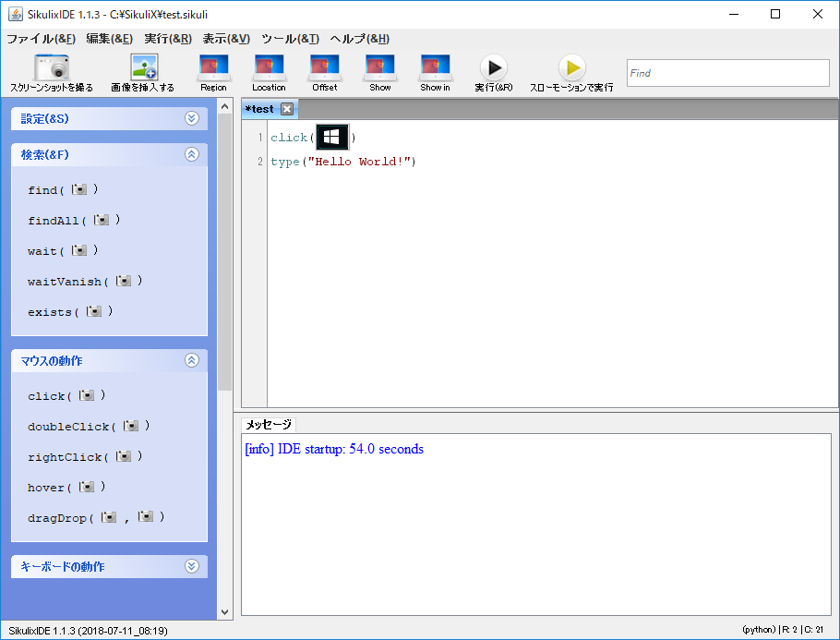Open the 実行(&R) menu
This screenshot has height=640, width=840.
pos(168,39)
